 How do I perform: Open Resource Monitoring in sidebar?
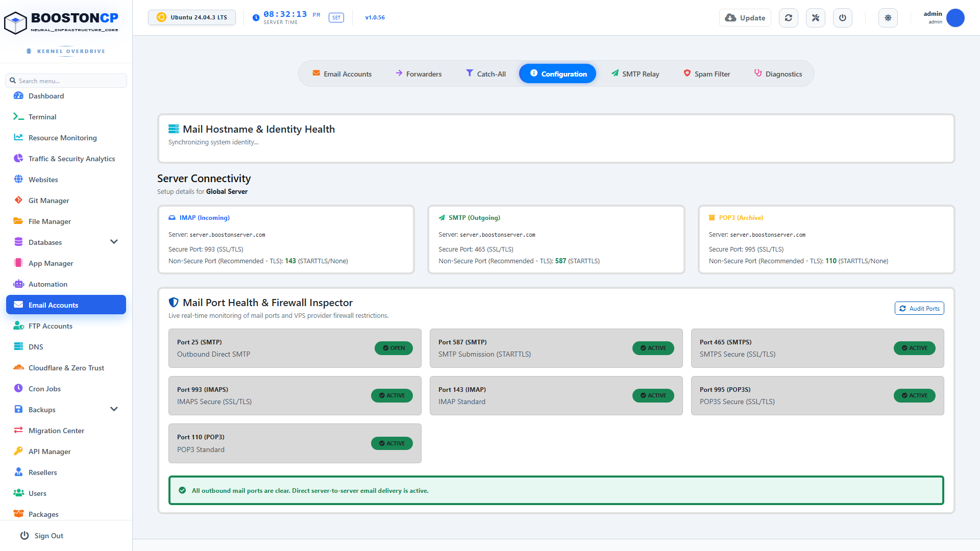click(66, 138)
